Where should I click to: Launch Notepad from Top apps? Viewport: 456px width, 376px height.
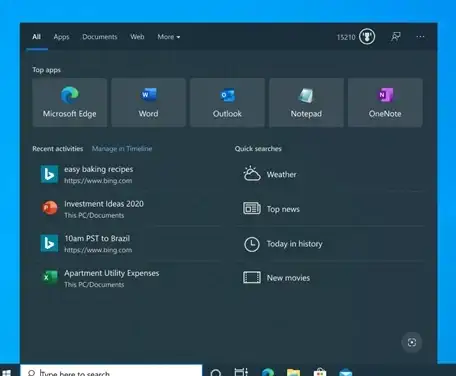(306, 103)
